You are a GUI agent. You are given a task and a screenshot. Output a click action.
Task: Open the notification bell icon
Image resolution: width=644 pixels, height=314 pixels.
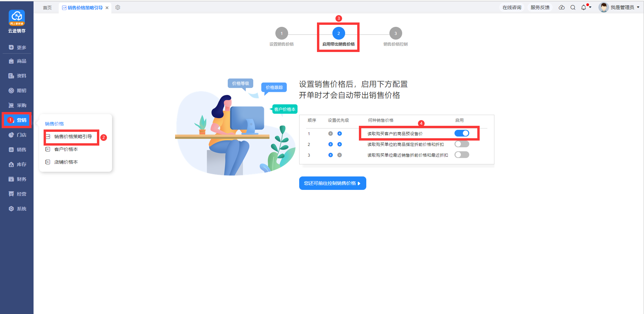coord(584,7)
